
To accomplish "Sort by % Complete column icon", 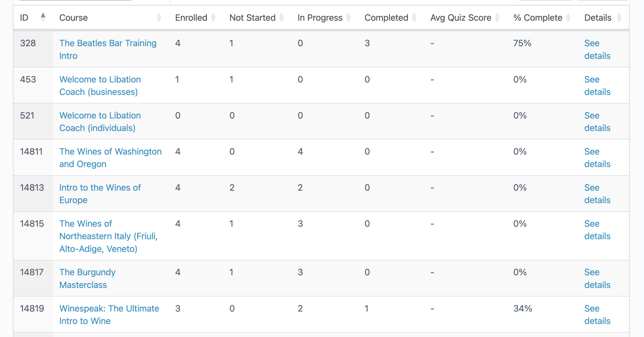I will coord(568,17).
